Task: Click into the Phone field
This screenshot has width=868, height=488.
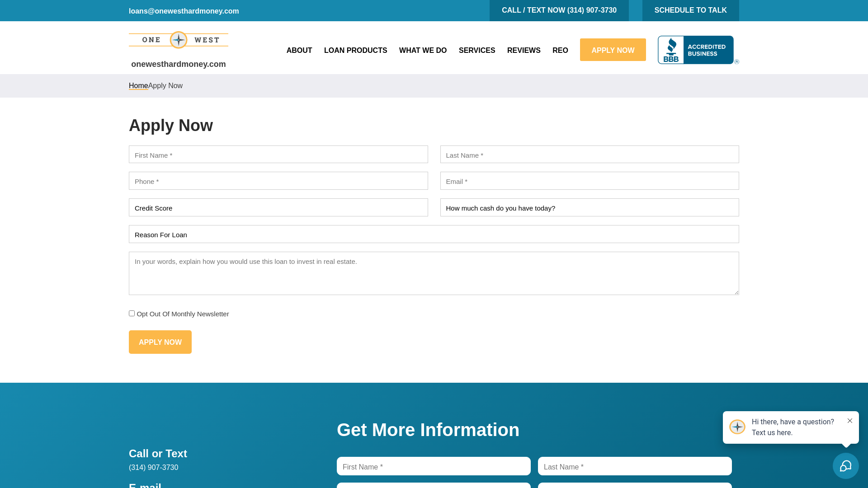Action: pos(278,181)
